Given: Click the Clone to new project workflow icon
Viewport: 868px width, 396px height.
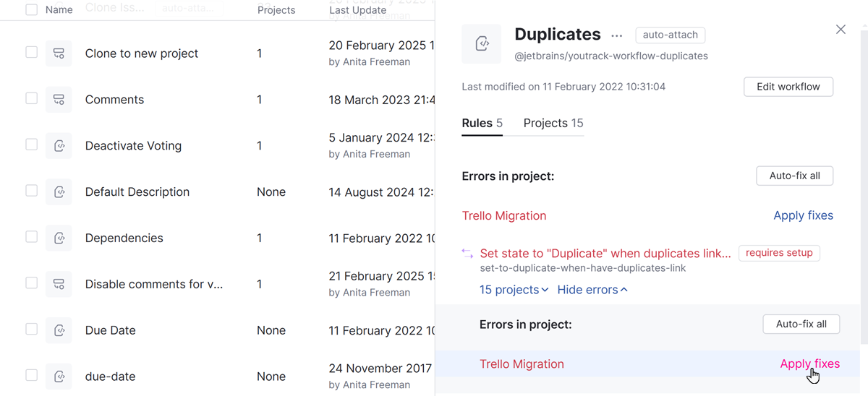Looking at the screenshot, I should tap(59, 53).
